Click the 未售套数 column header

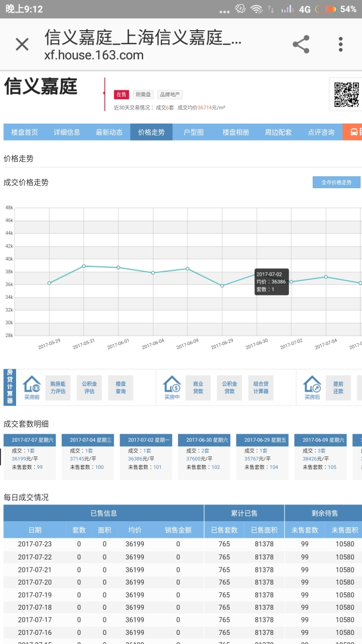(x=305, y=530)
